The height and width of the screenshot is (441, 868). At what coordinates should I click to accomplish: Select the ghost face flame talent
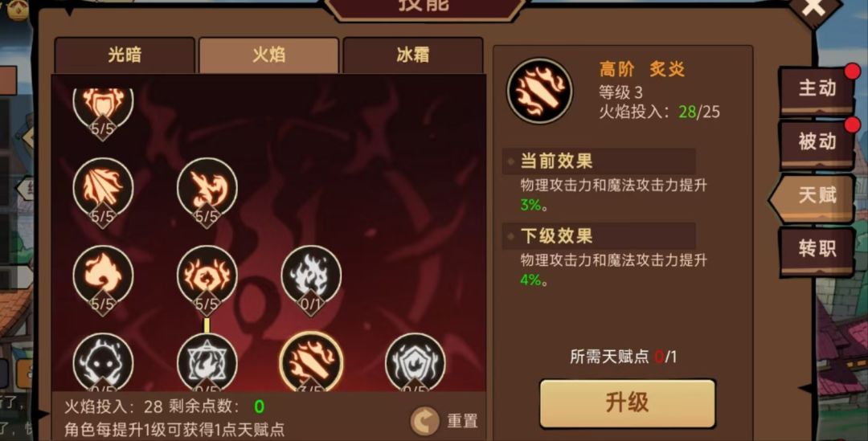tap(103, 362)
